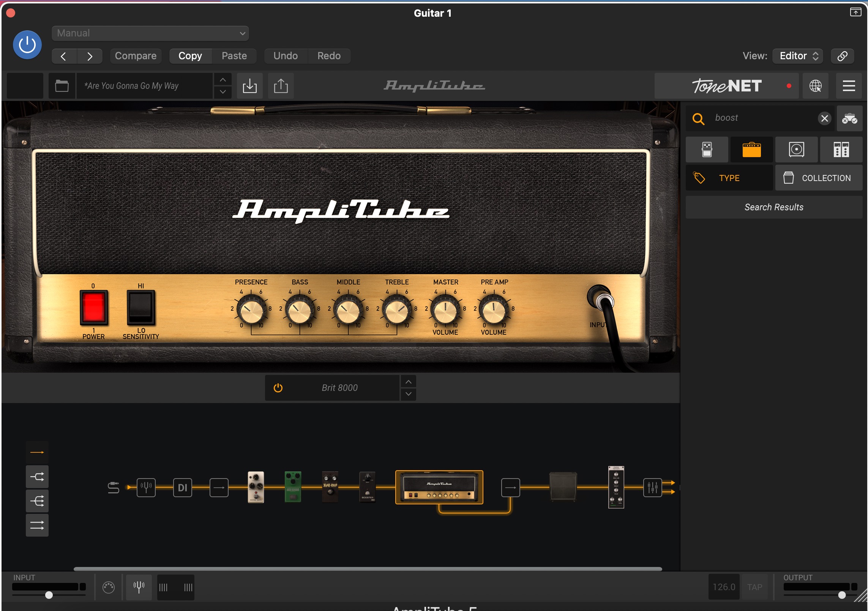The image size is (868, 611).
Task: Select previous amp model up chevron
Action: [409, 382]
